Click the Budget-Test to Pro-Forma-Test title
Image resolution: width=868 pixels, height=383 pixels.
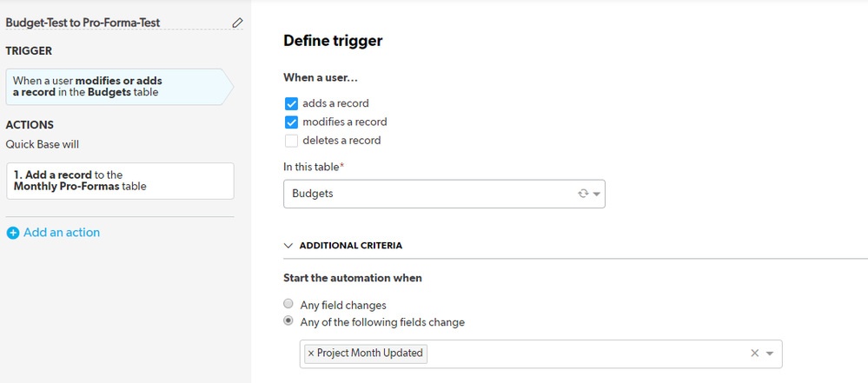click(x=83, y=23)
